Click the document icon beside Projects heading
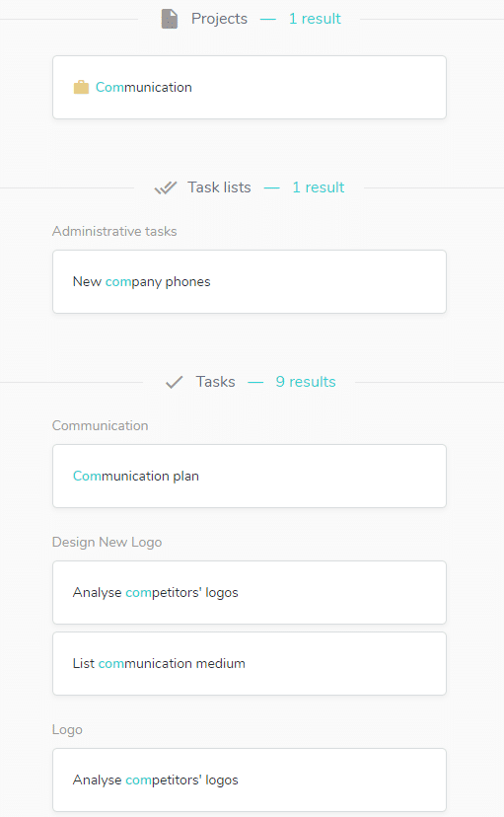 click(x=170, y=19)
